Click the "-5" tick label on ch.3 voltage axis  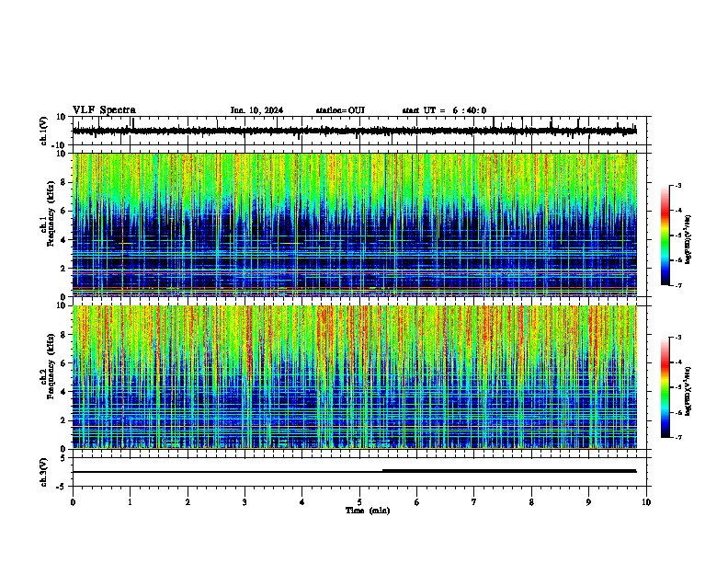62,487
